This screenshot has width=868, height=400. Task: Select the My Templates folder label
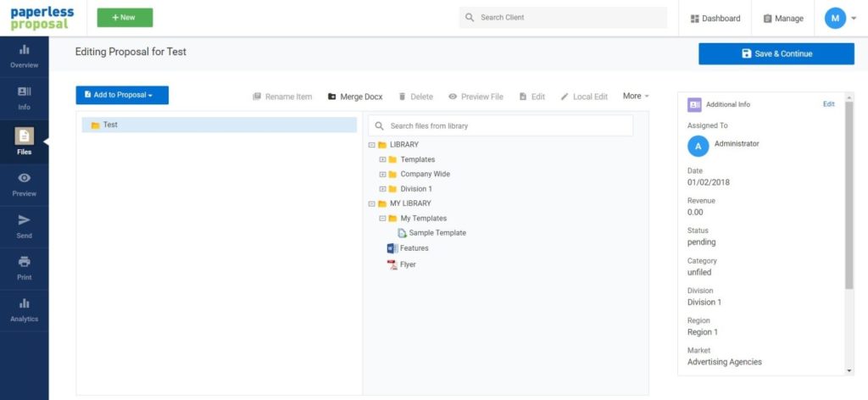[424, 219]
